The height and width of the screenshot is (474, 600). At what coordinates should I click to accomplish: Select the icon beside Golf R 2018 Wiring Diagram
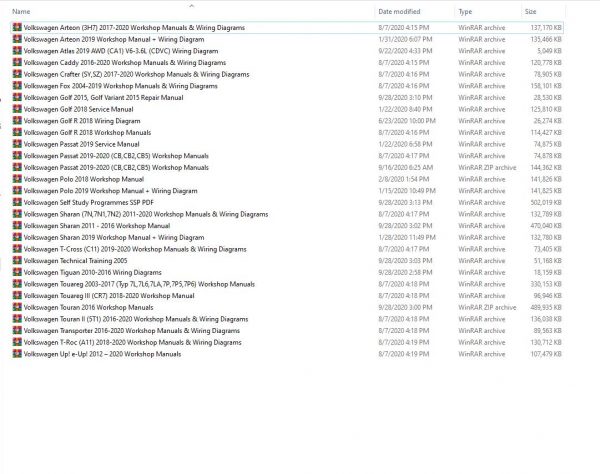pyautogui.click(x=17, y=121)
